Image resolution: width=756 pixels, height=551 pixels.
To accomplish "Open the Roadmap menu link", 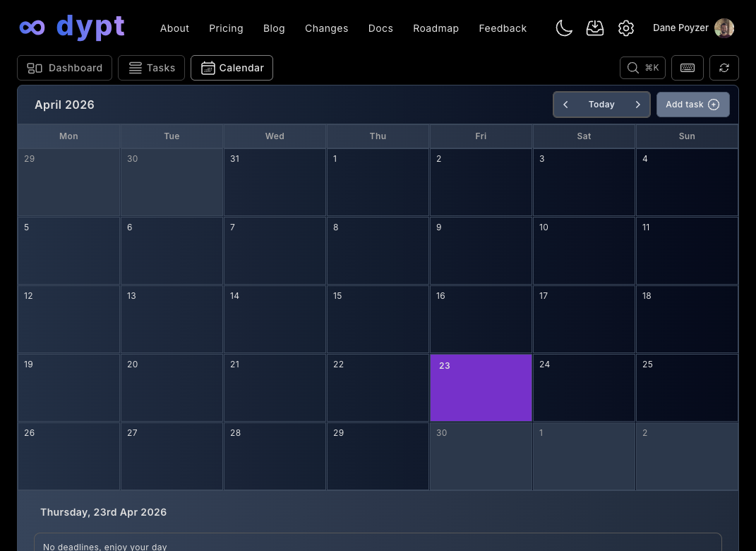I will pyautogui.click(x=436, y=28).
